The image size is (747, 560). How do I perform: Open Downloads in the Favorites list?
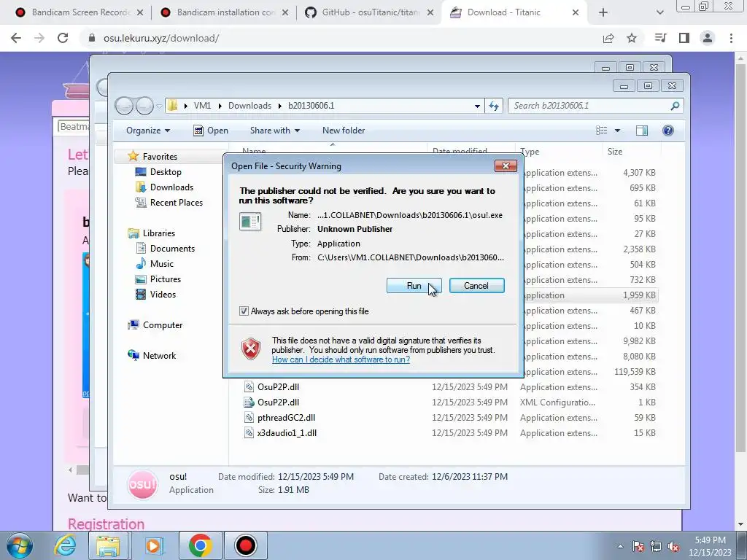point(171,187)
